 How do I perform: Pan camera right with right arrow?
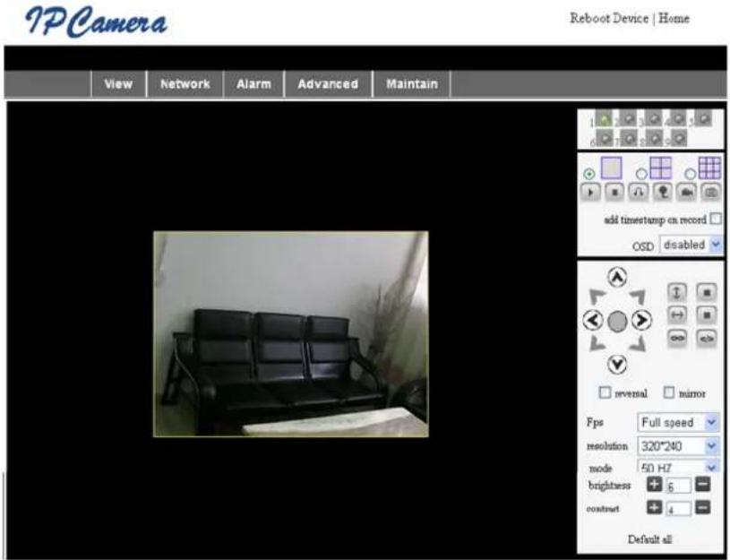click(x=641, y=321)
